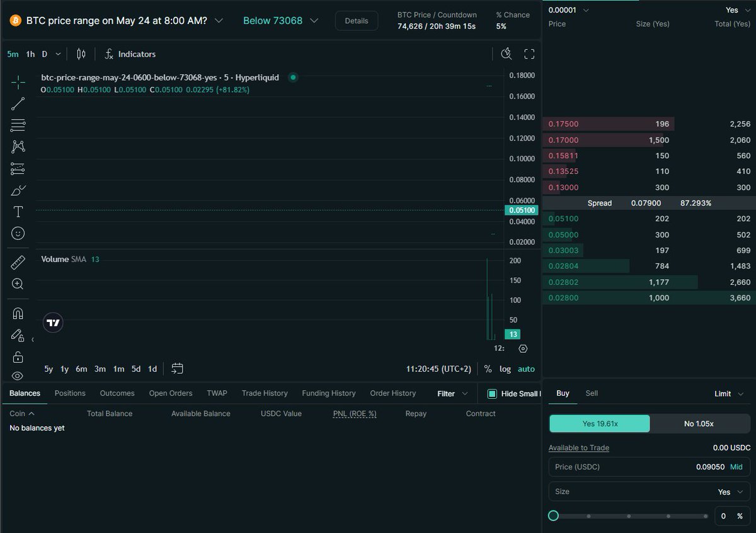Open the Fibonacci retracement tool
756x533 pixels.
18,125
